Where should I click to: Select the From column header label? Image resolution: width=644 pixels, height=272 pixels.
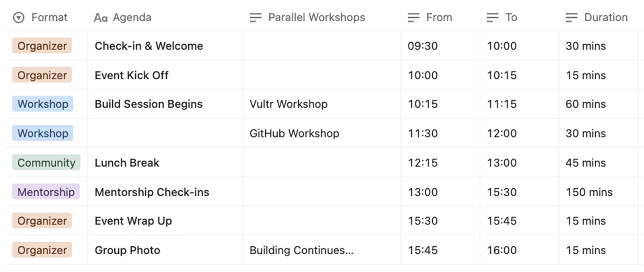click(439, 18)
